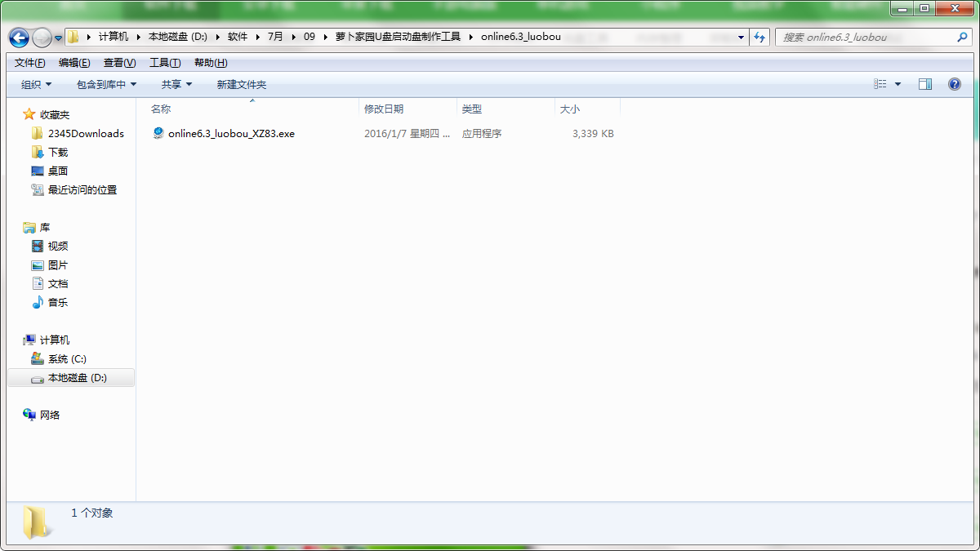980x551 pixels.
Task: Click the 音乐 music note icon
Action: point(38,302)
